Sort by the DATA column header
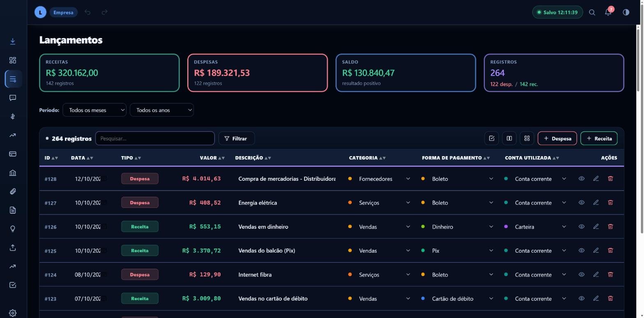This screenshot has height=318, width=644. (x=82, y=158)
